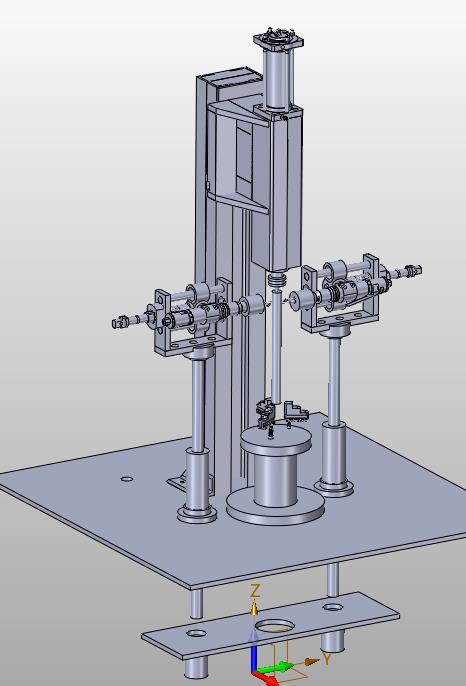Click the Y axis label on the triad
Viewport: 466px width, 686px height.
click(x=326, y=658)
